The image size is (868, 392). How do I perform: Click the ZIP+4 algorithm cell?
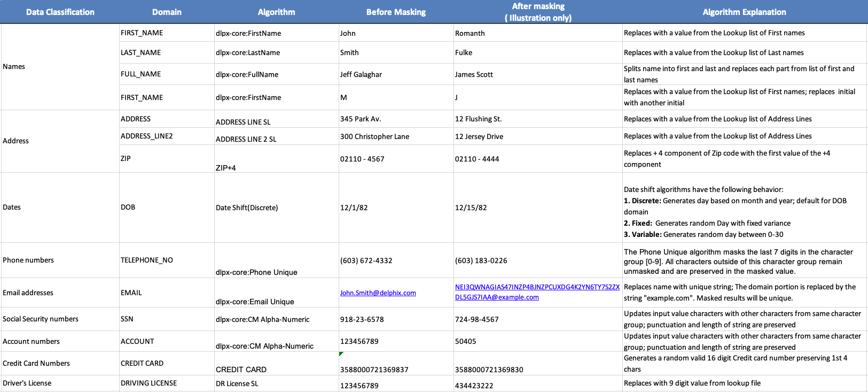pos(225,167)
